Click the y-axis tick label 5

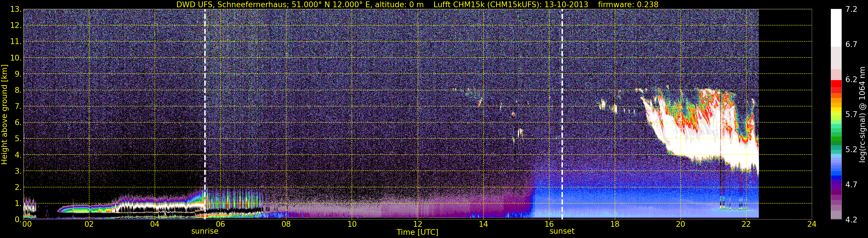click(x=18, y=139)
